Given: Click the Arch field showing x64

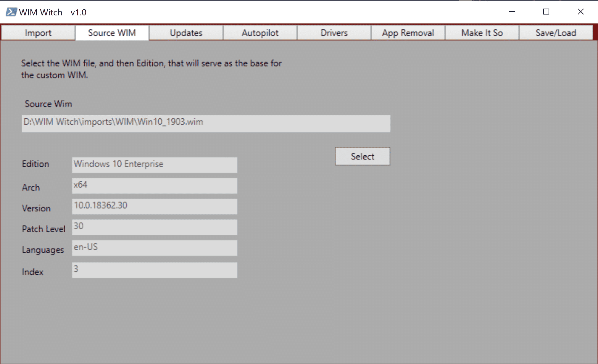Looking at the screenshot, I should coord(154,186).
